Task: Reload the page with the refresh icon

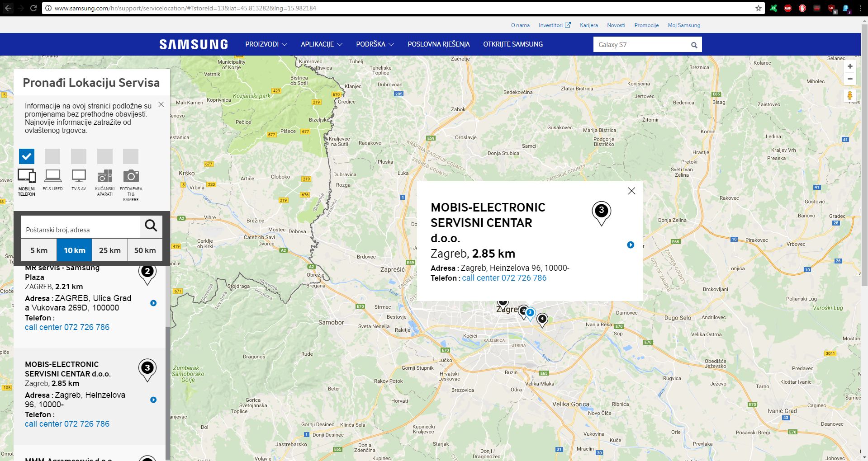Action: coord(33,8)
